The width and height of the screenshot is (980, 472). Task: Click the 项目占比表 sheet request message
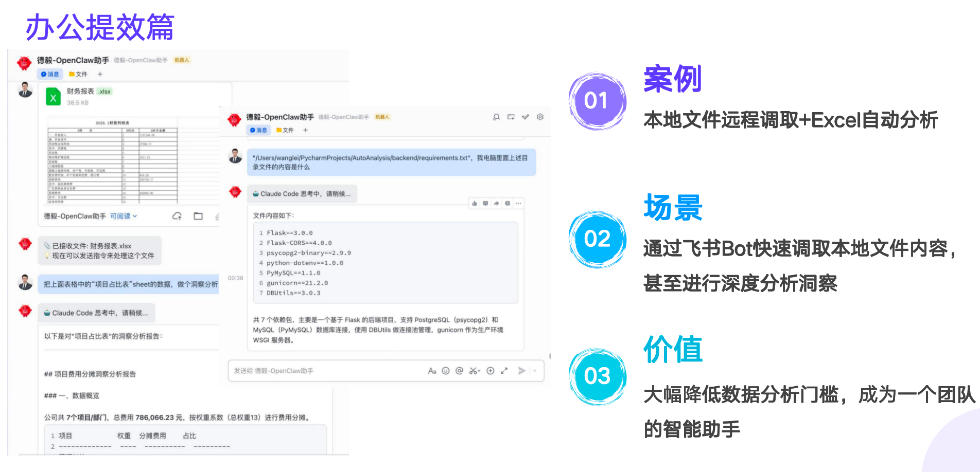130,284
